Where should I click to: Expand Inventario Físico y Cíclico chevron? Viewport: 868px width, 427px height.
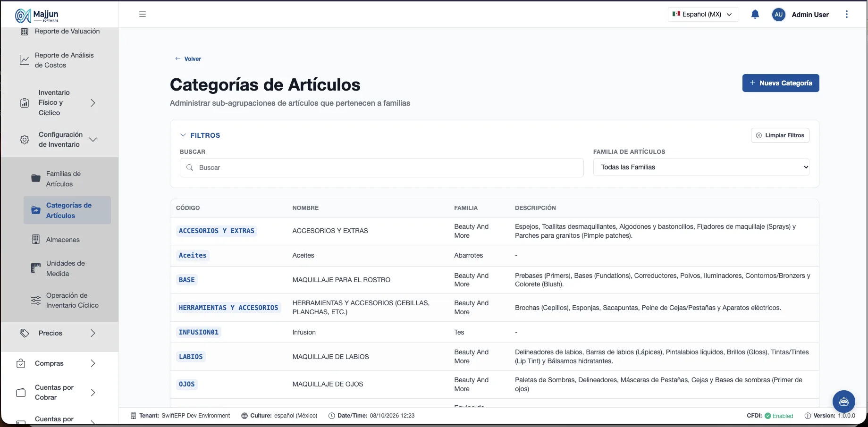(93, 103)
